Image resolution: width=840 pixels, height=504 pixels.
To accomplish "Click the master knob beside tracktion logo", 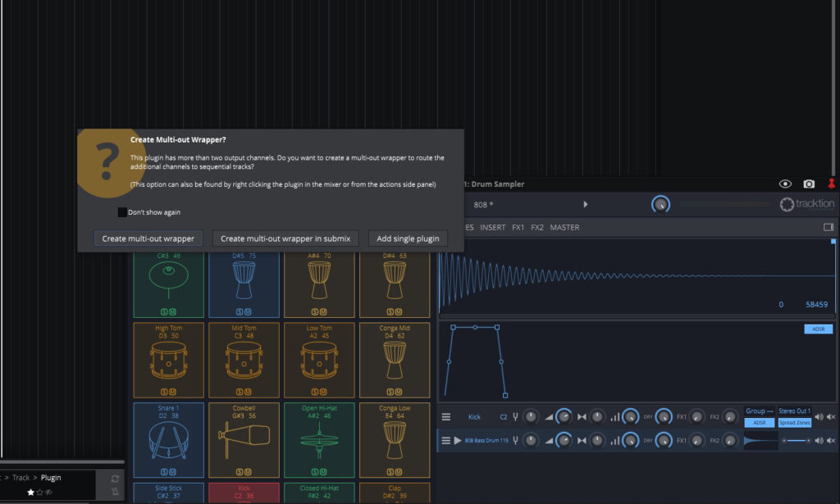I will pos(660,204).
